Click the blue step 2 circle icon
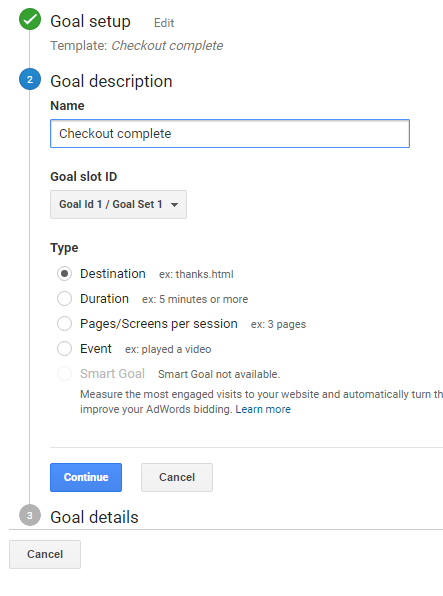Screen dimensions: 443x596 click(x=30, y=79)
